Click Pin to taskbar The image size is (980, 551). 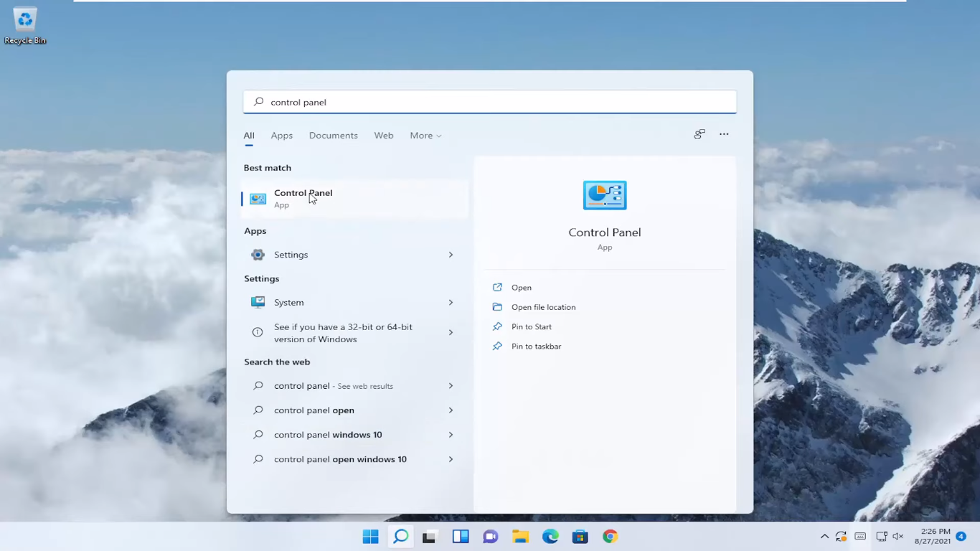536,346
